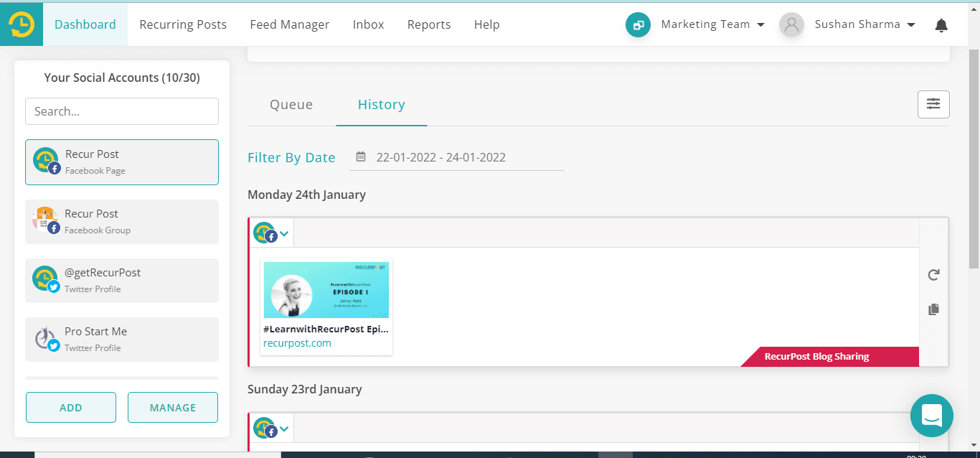Open Recurring Posts in navigation
Viewport: 980px width, 458px height.
(x=183, y=24)
